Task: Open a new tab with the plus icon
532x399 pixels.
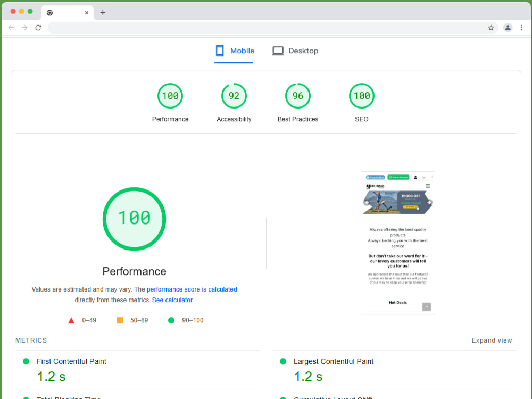Action: (103, 13)
